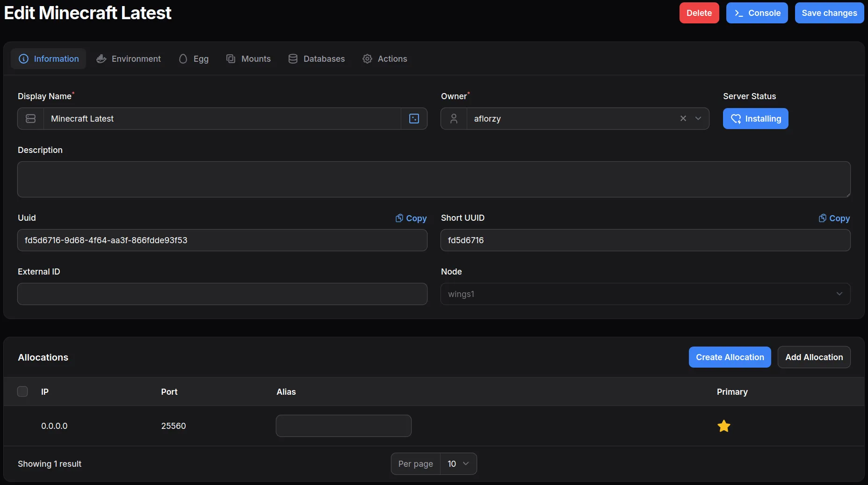This screenshot has width=868, height=485.
Task: Copy the Short UUID value
Action: 834,218
